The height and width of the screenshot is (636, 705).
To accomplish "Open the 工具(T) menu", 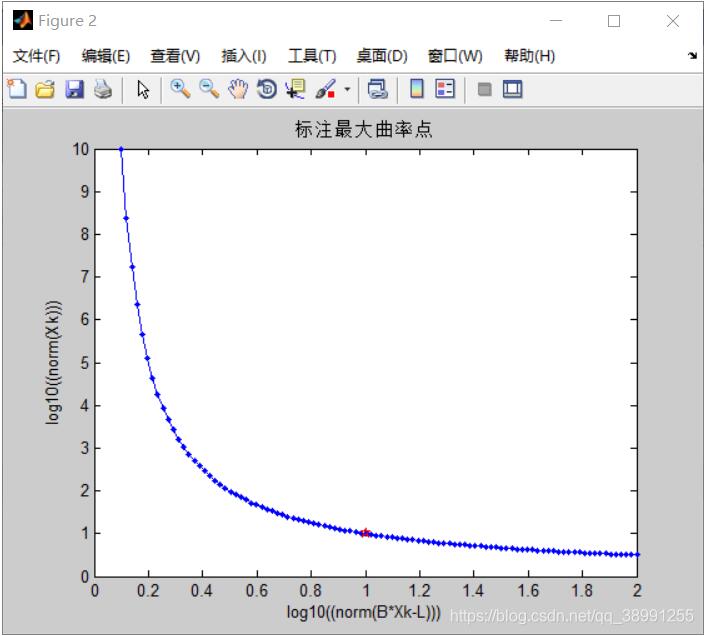I will pyautogui.click(x=312, y=56).
